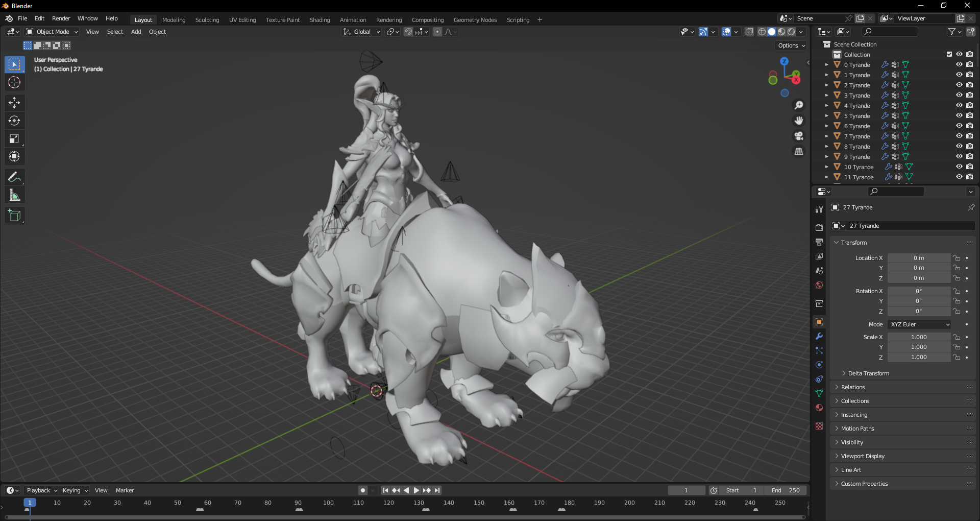Expand the Delta Transform panel
This screenshot has width=980, height=521.
point(868,373)
